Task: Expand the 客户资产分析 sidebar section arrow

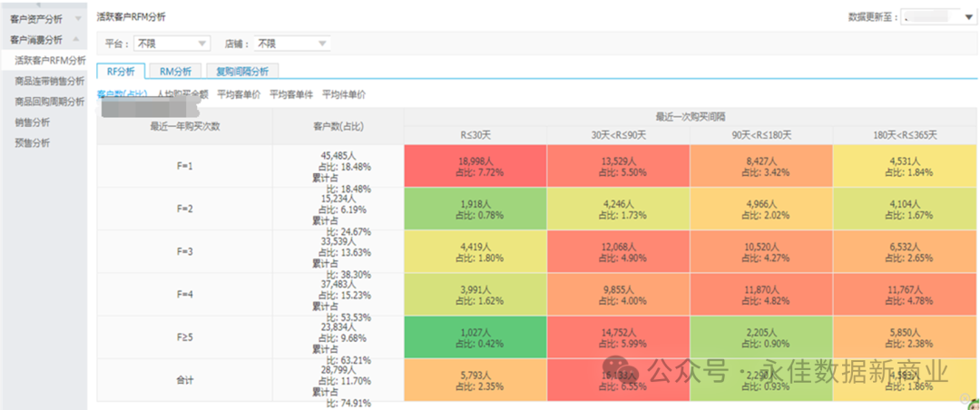Action: [x=77, y=18]
